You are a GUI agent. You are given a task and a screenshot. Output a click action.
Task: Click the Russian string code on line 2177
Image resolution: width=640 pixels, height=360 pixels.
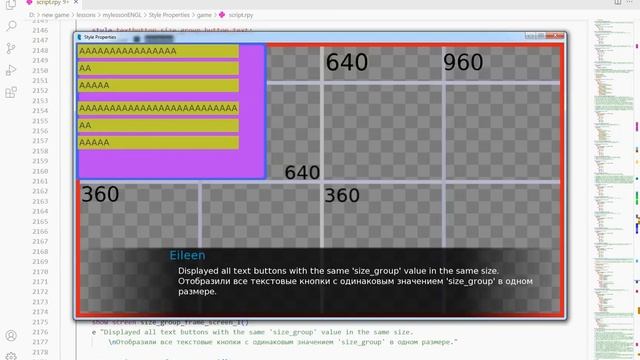coord(283,342)
